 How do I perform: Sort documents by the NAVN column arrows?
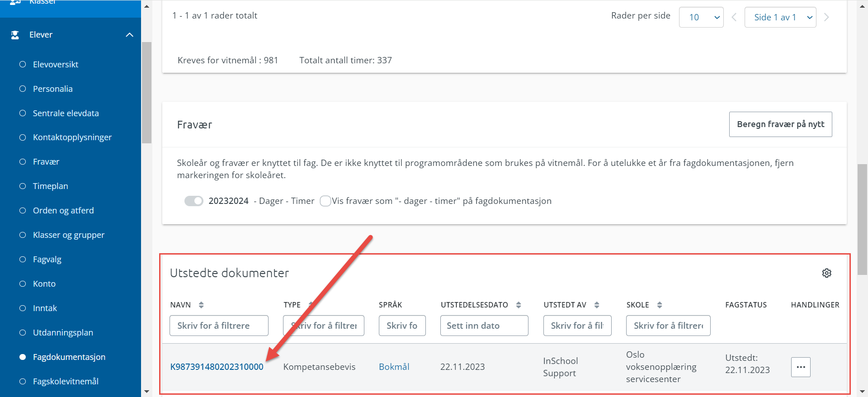pyautogui.click(x=201, y=305)
